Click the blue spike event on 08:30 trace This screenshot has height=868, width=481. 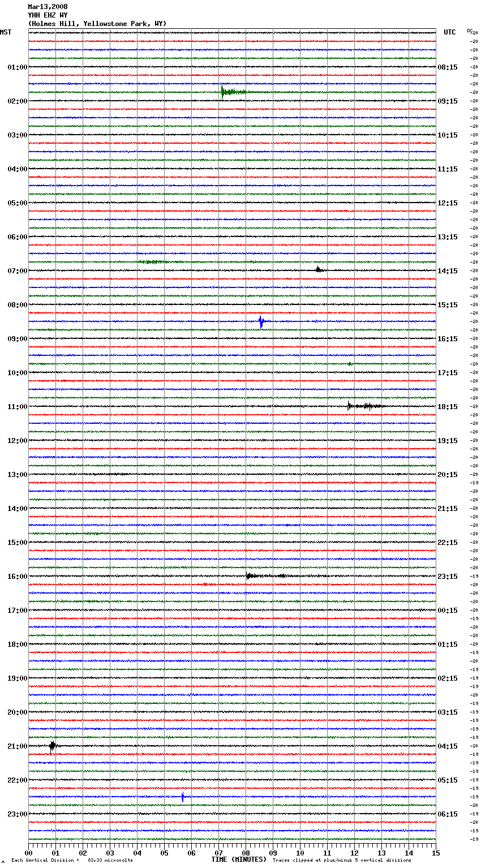(x=261, y=321)
